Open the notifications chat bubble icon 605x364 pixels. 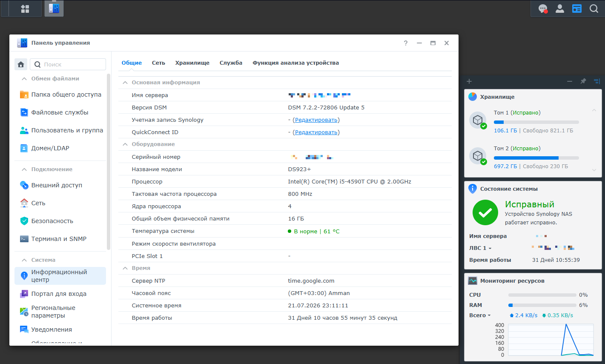(543, 9)
